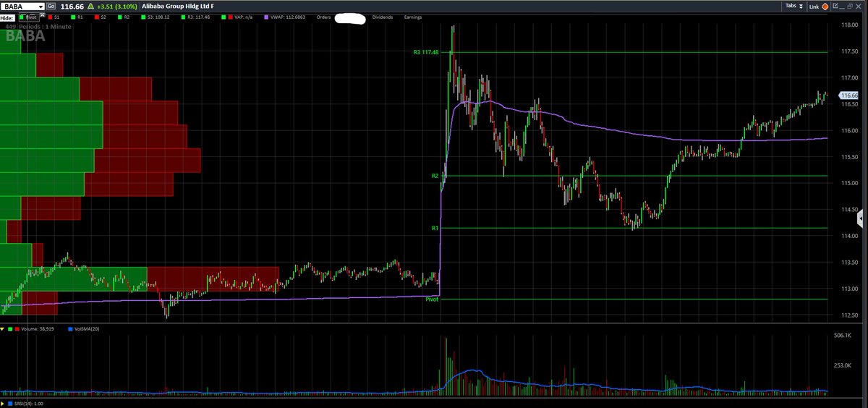Close the Pivot legend tooltip

pos(42,14)
